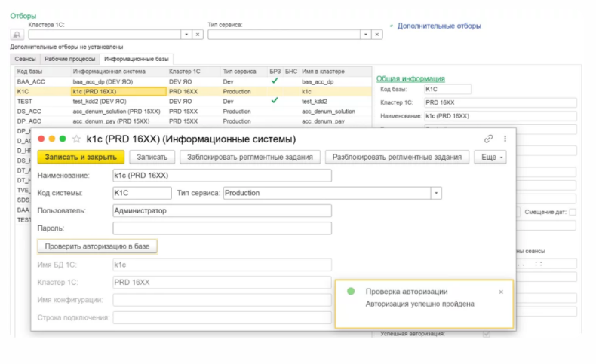This screenshot has width=596, height=364.
Task: Clear the Кластера 1С filter with X
Action: (197, 35)
